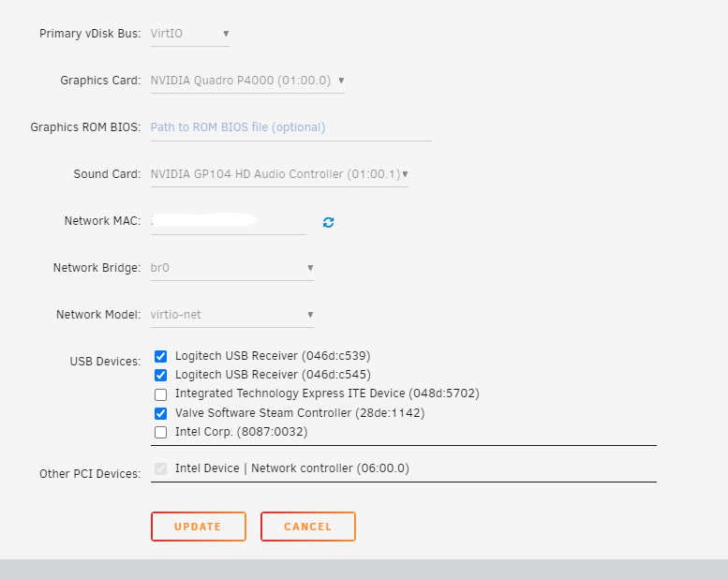Regenerate the Network MAC address
Screen dimensions: 728x579
pyautogui.click(x=328, y=222)
